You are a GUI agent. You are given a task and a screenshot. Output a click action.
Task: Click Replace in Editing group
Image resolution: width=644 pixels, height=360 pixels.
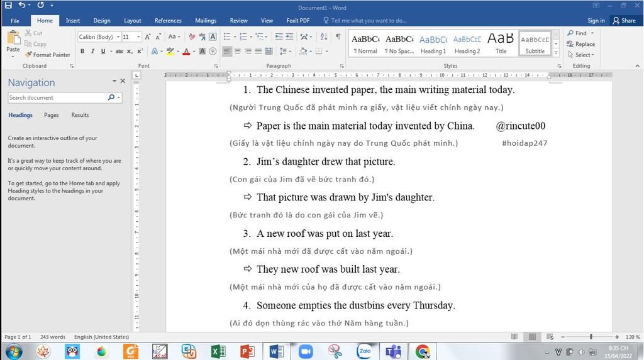580,44
